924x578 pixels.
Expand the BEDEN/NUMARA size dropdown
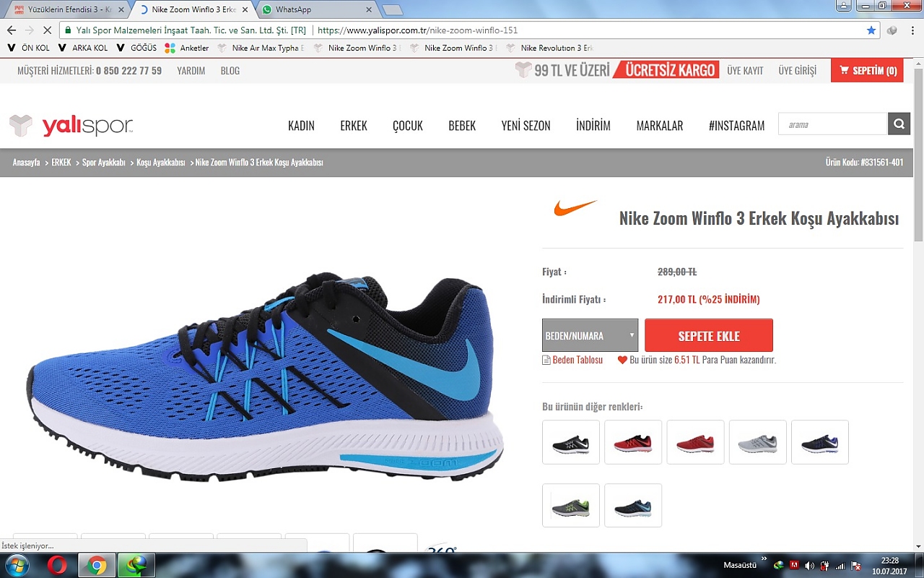[590, 335]
